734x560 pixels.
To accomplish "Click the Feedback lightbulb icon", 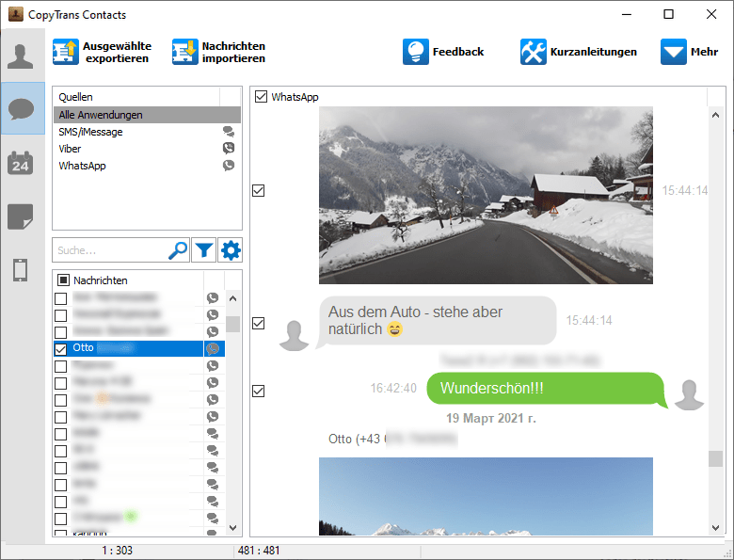I will coord(416,52).
